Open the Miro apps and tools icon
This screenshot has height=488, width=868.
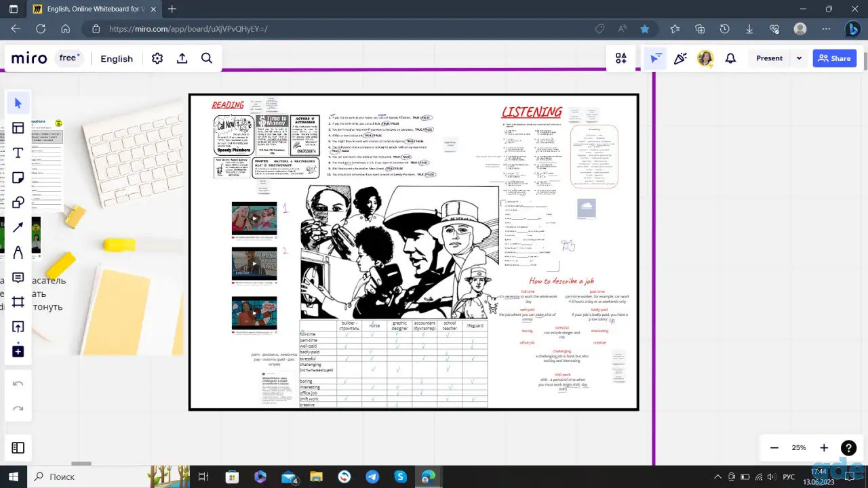621,58
